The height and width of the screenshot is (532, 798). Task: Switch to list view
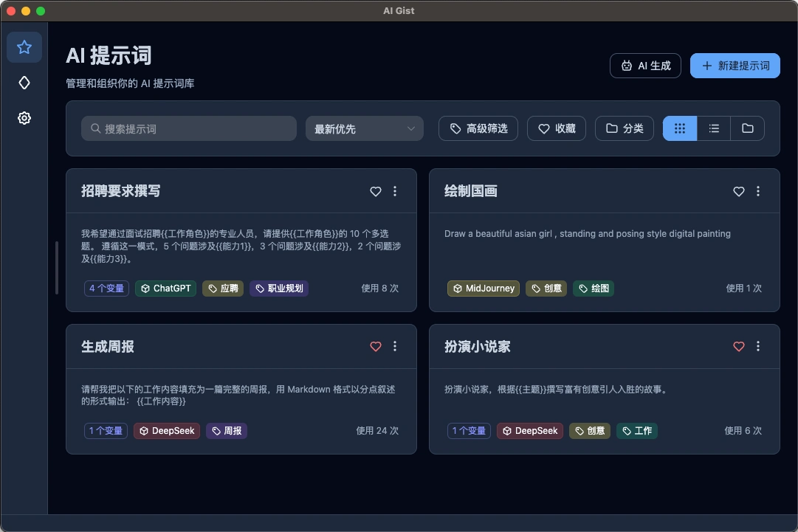713,128
